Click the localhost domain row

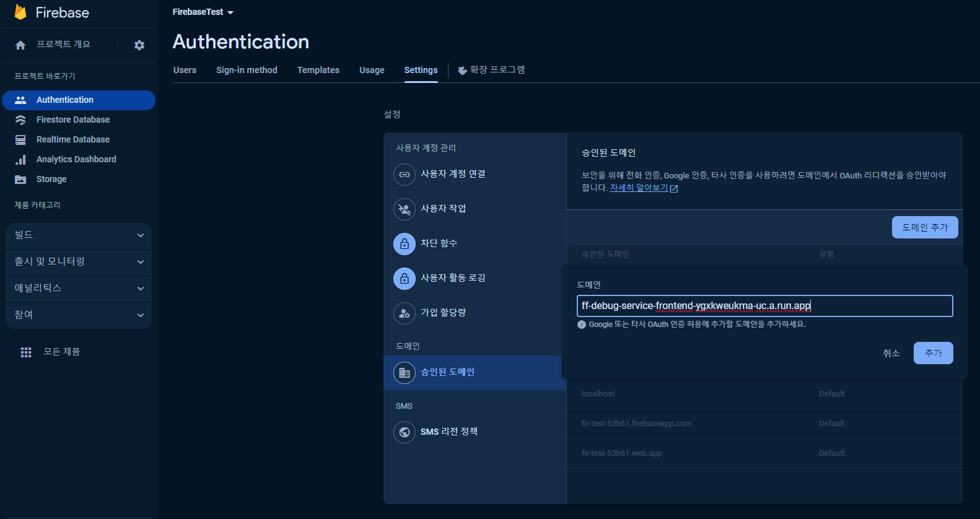[765, 394]
